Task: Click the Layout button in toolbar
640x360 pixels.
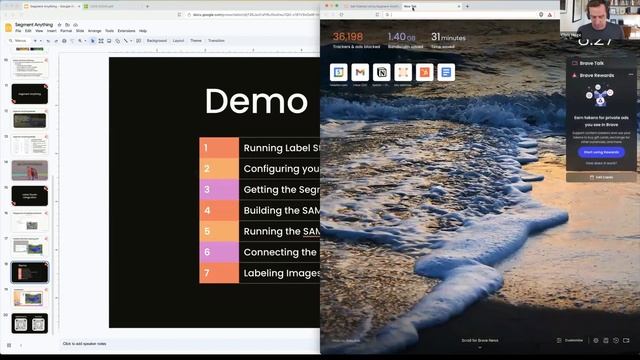Action: tap(178, 41)
